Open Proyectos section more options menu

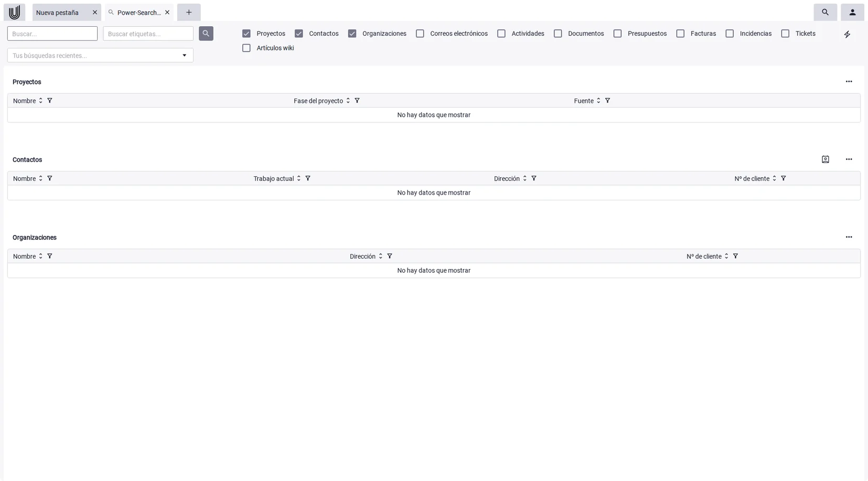coord(849,82)
